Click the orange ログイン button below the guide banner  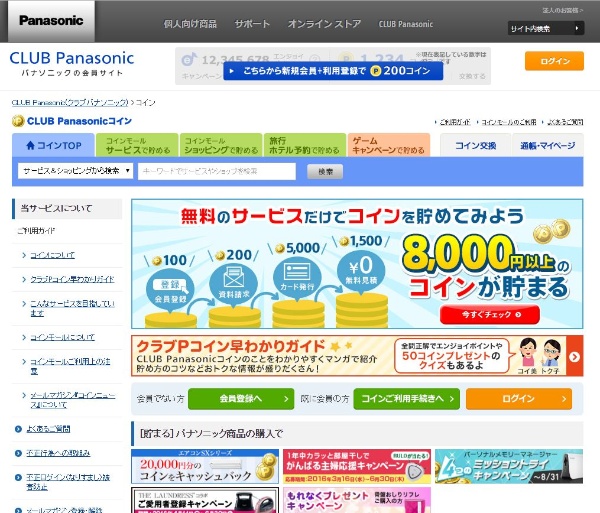(x=519, y=399)
